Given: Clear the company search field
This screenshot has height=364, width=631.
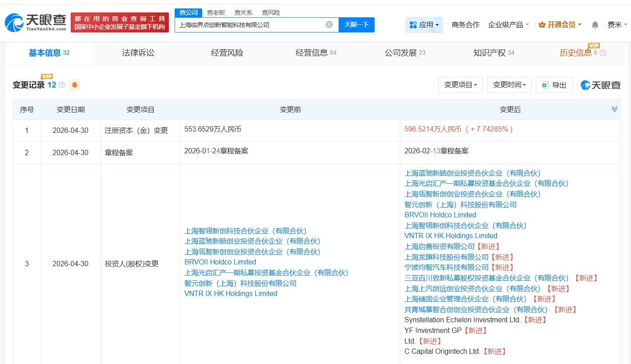Looking at the screenshot, I should click(x=329, y=24).
